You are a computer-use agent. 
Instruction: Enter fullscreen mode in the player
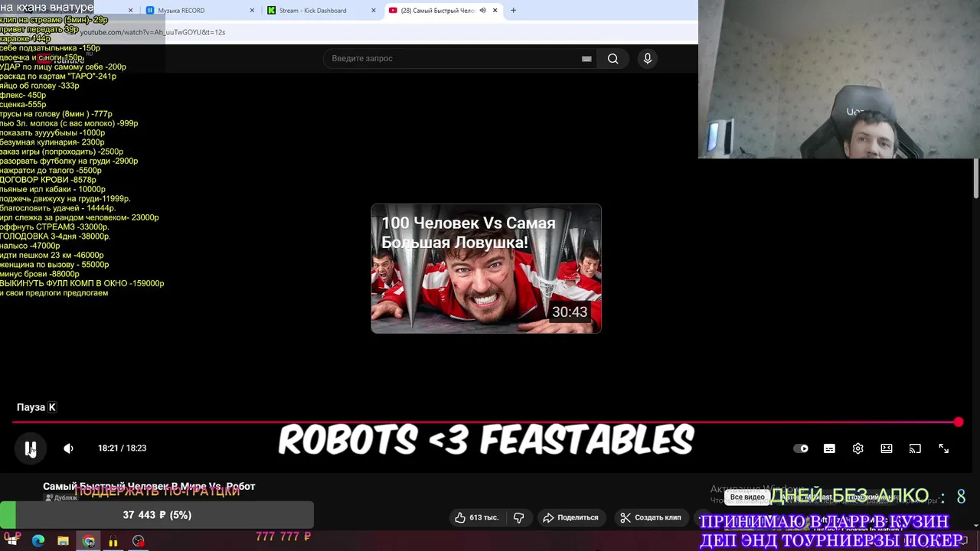tap(943, 448)
